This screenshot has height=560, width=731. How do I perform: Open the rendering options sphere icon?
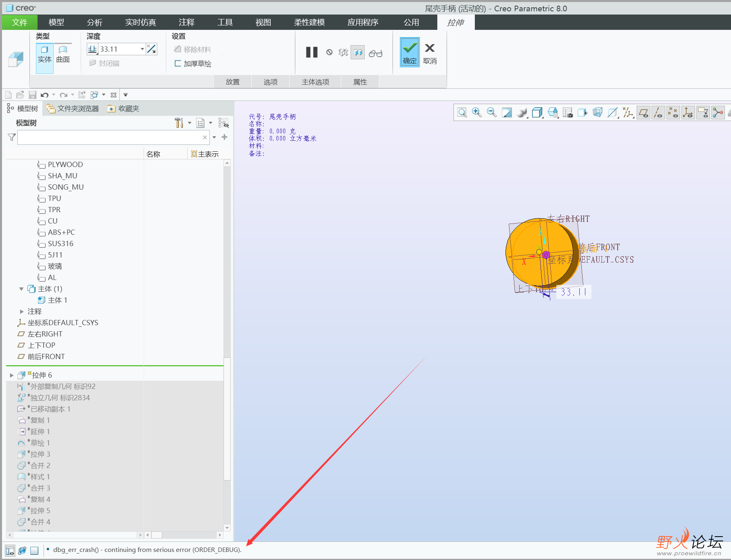522,113
